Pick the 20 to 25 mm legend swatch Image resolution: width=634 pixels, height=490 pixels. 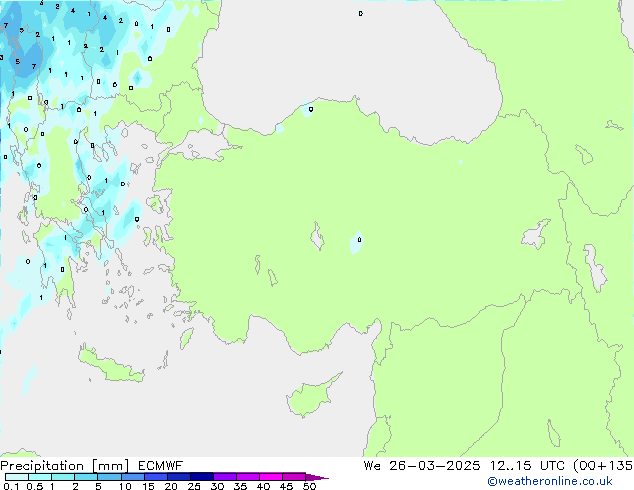(x=179, y=477)
